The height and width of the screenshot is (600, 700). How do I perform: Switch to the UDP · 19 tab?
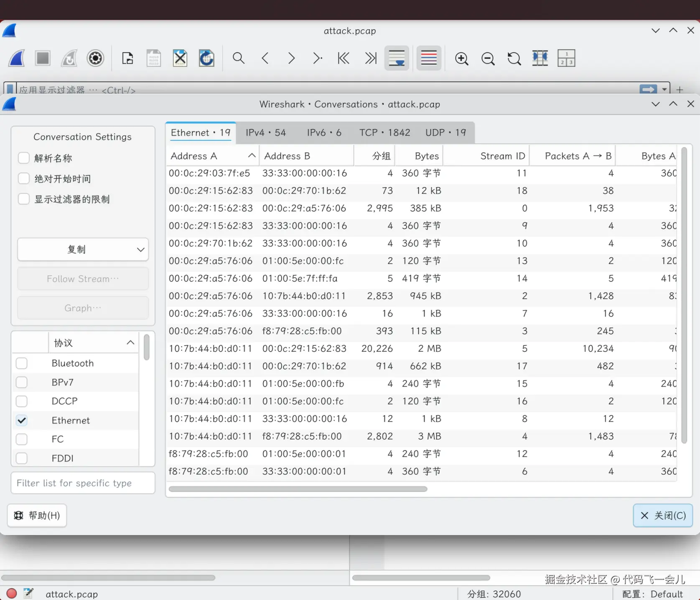(x=445, y=132)
